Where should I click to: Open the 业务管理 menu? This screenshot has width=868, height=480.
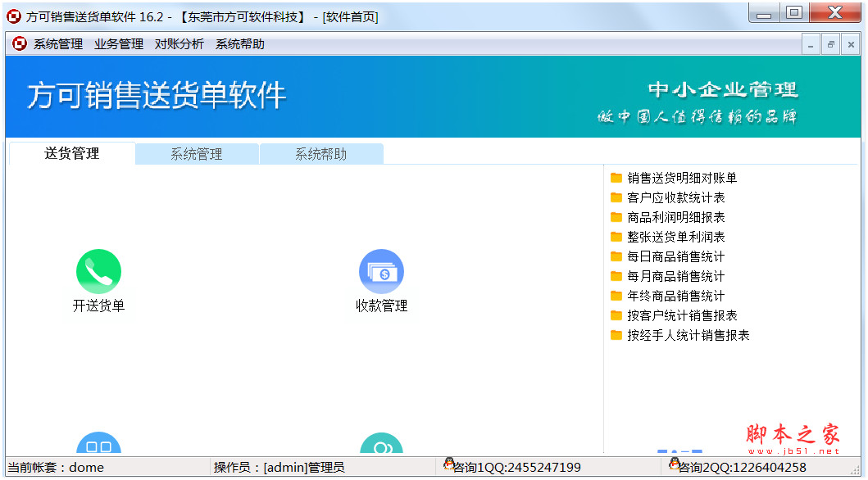pos(119,44)
